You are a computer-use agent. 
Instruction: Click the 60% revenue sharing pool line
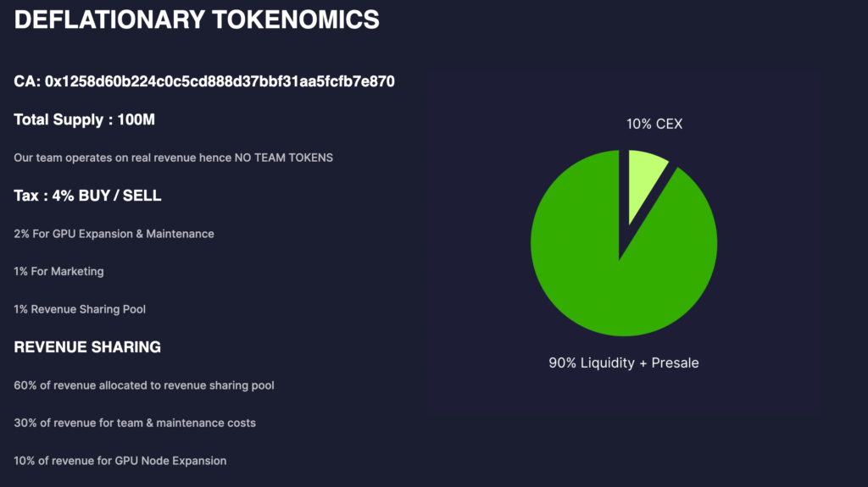coord(144,385)
